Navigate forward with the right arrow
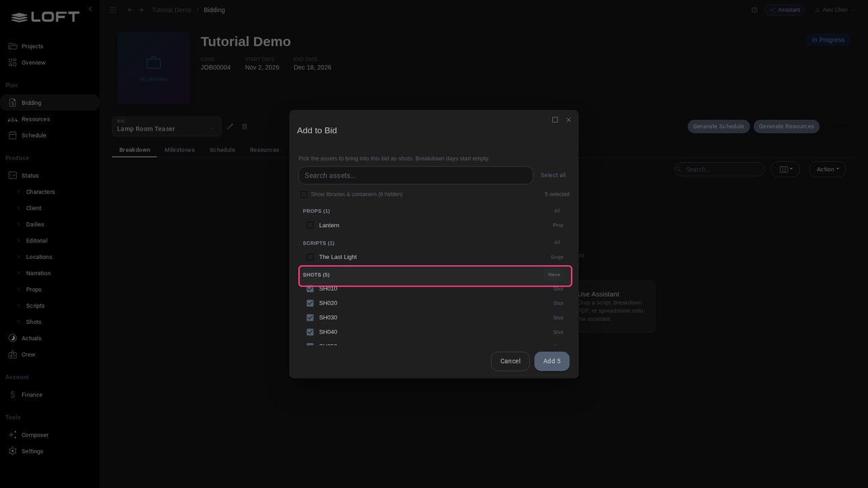 [141, 10]
